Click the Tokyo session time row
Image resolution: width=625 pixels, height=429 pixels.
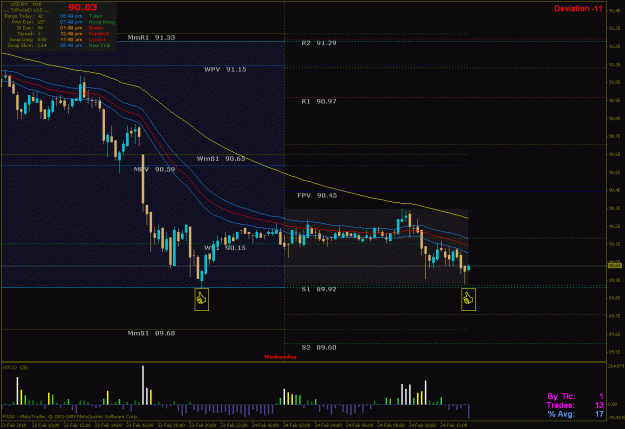[81, 16]
